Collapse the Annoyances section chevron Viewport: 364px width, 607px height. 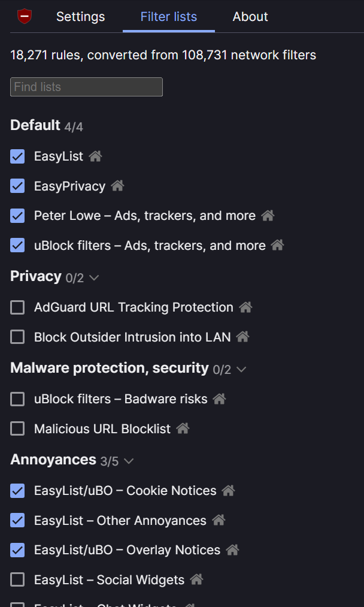129,461
